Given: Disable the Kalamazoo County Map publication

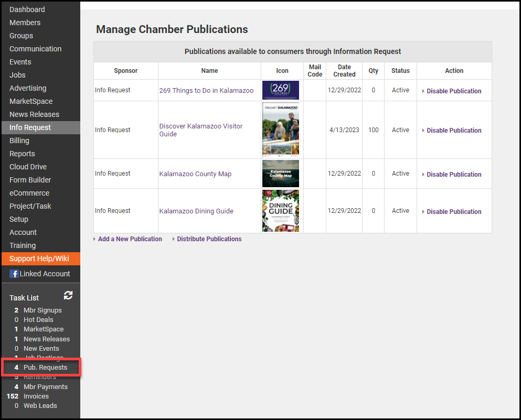Looking at the screenshot, I should (x=453, y=175).
